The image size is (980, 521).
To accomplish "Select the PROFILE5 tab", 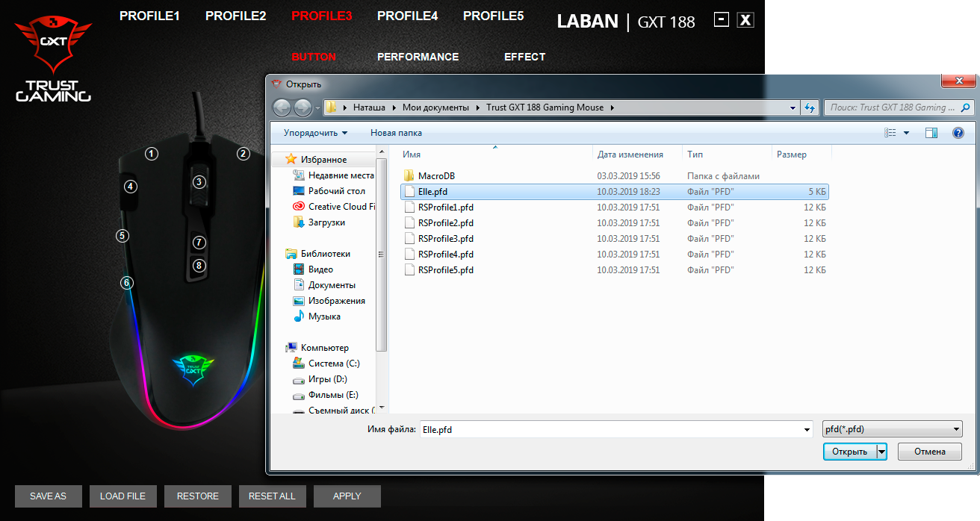I will click(x=493, y=16).
